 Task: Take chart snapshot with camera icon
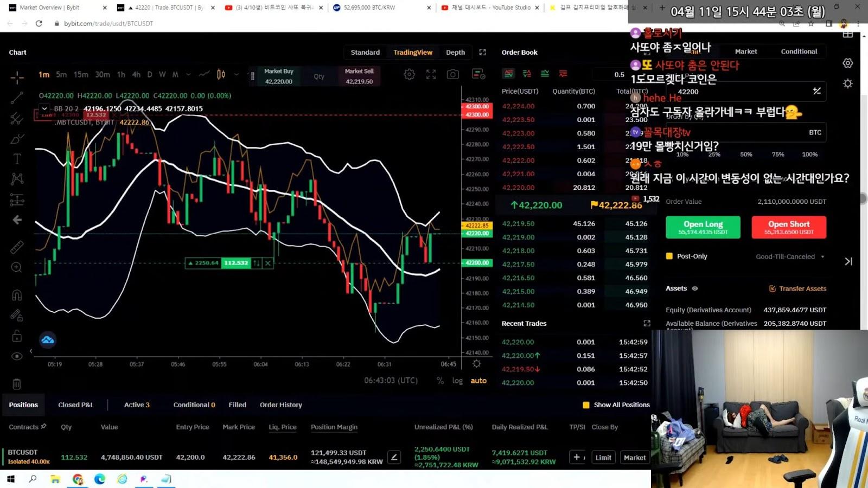coord(453,74)
